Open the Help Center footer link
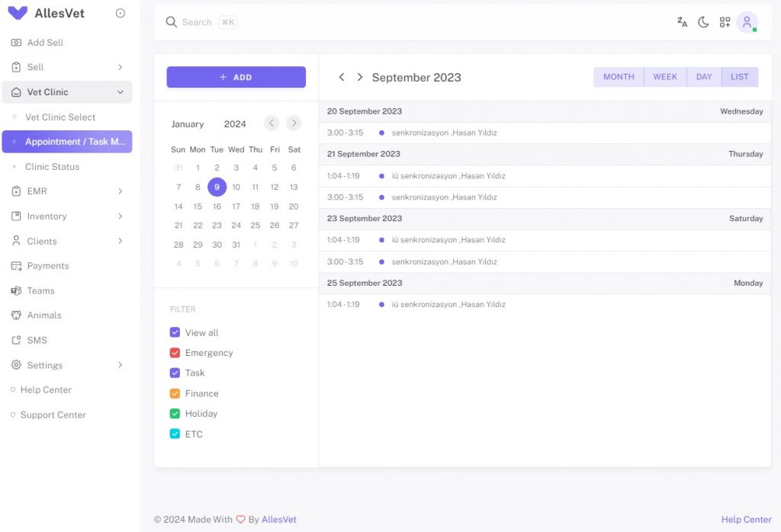This screenshot has height=532, width=781. [x=746, y=519]
